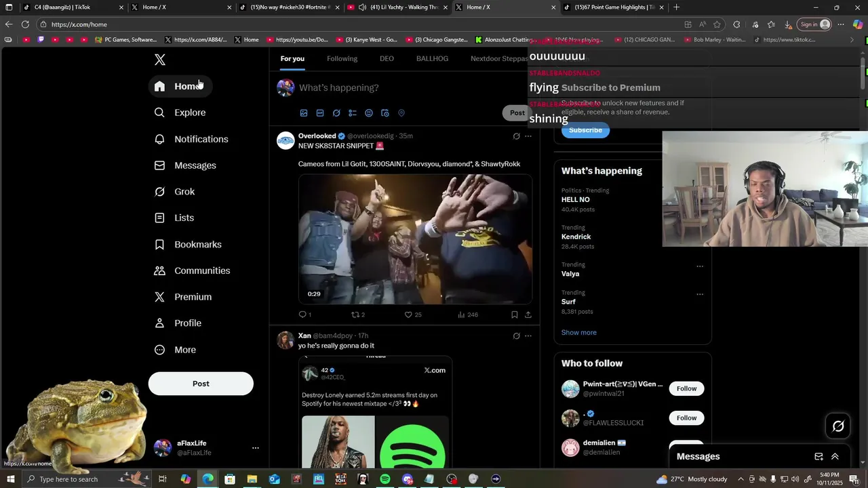View analytics of the Overlooked post
This screenshot has height=488, width=868.
pos(467,314)
